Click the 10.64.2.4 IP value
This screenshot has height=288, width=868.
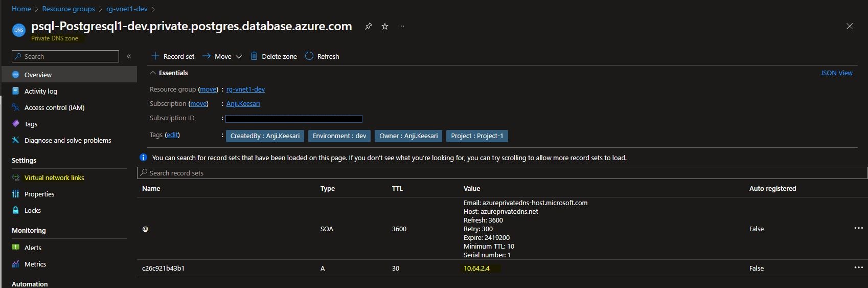(x=476, y=268)
